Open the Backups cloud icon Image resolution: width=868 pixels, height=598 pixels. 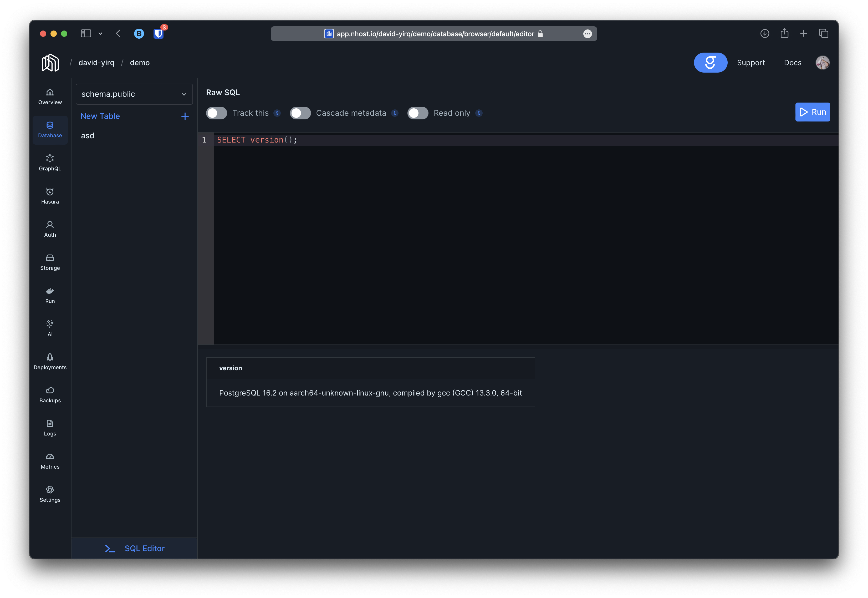pos(50,394)
